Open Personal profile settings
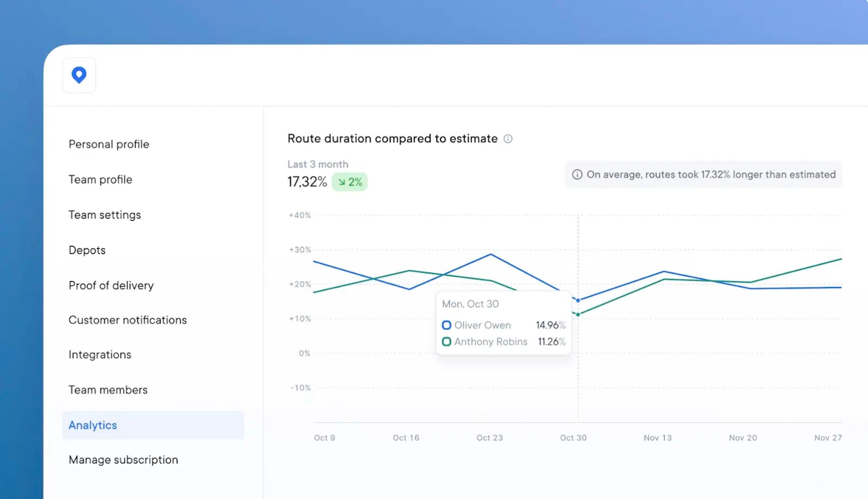The image size is (868, 499). [109, 144]
